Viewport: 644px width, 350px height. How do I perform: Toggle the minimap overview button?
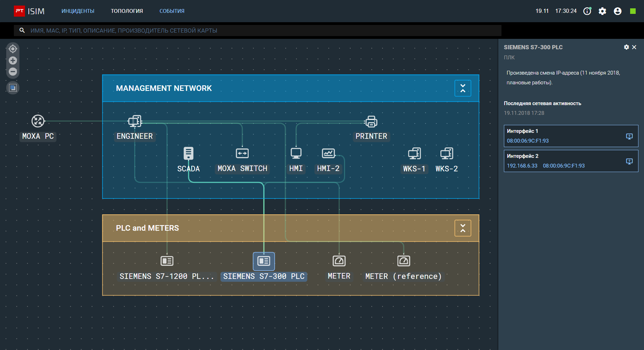coord(13,88)
